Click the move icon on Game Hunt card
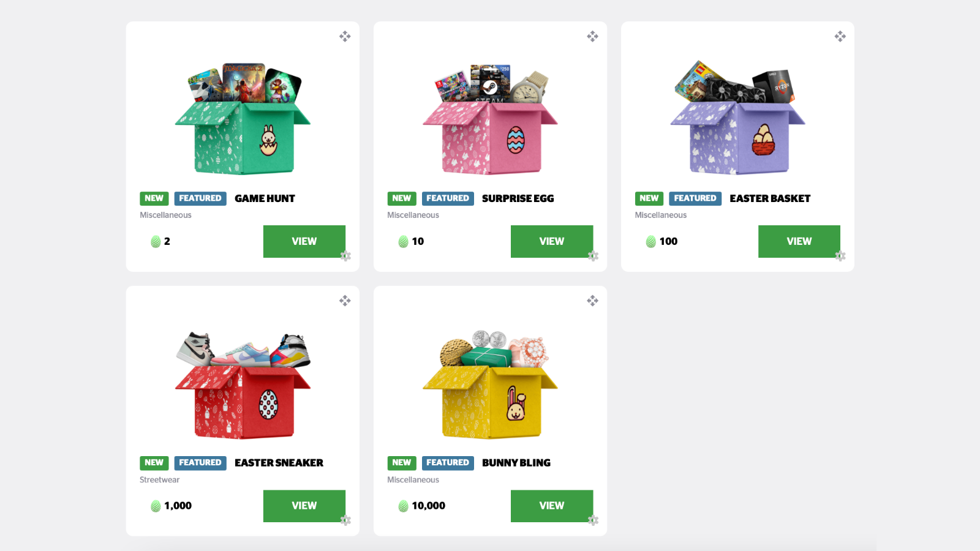The image size is (980, 551). (345, 36)
